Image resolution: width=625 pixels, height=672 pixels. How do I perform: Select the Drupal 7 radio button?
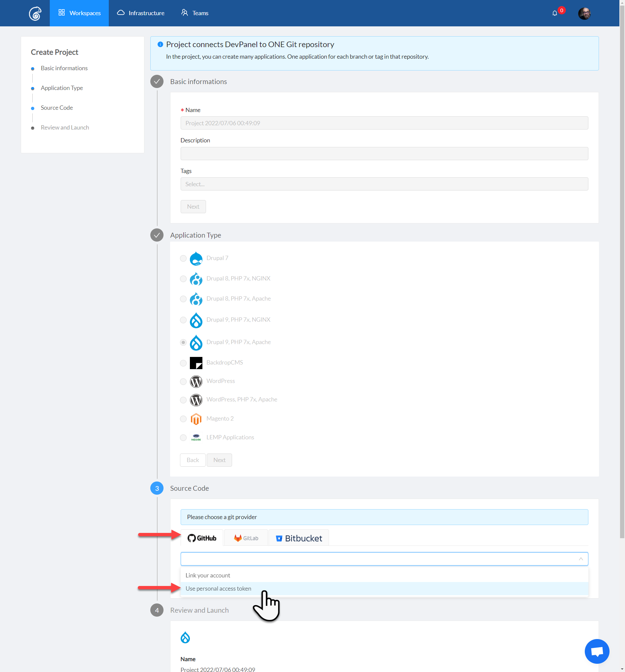183,258
